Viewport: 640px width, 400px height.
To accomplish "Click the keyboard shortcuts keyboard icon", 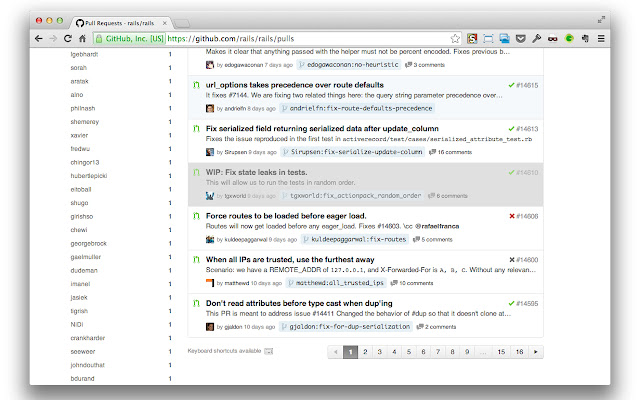I will (x=269, y=351).
